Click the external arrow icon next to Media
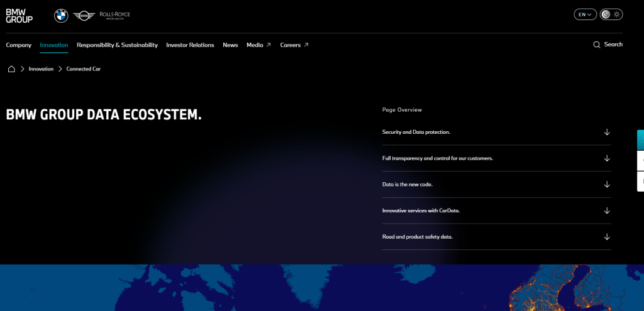 tap(269, 45)
